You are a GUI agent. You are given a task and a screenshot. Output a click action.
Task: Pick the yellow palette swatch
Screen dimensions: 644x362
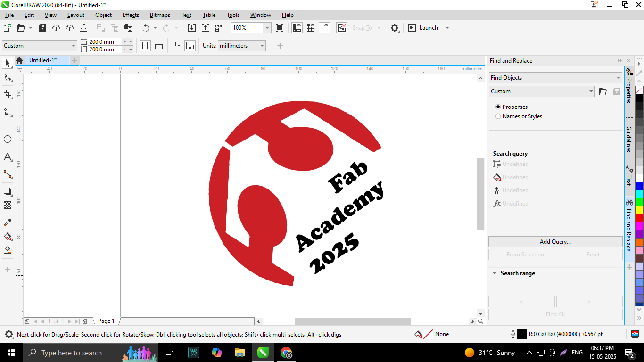point(639,210)
